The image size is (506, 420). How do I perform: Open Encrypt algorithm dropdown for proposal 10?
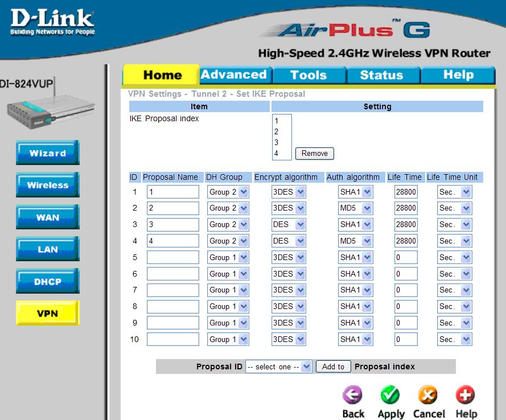coord(289,339)
